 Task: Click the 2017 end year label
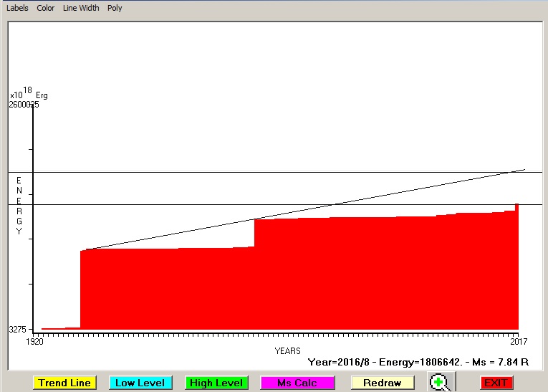point(519,341)
